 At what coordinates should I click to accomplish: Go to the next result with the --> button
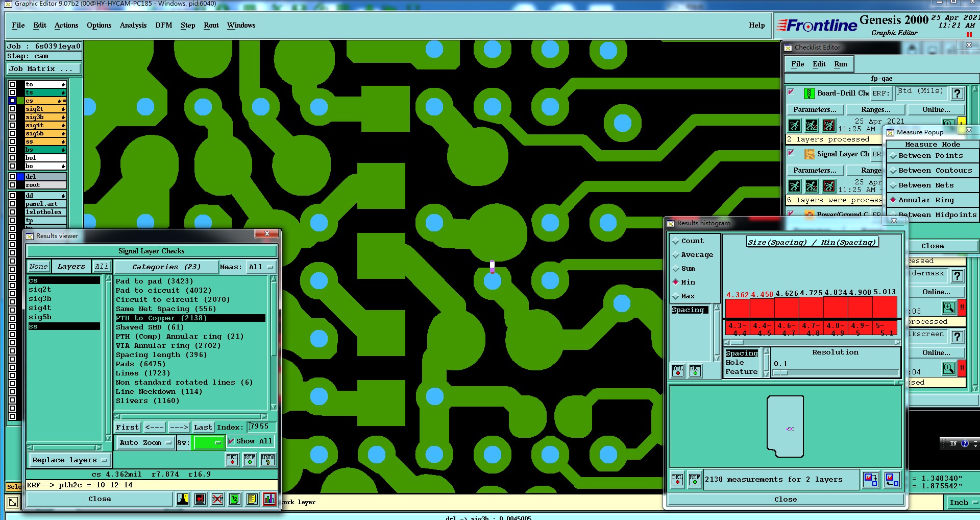coord(179,428)
